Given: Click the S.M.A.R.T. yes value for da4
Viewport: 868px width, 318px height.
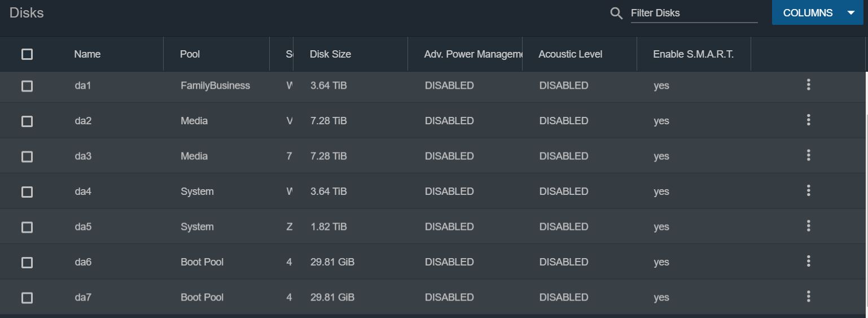Looking at the screenshot, I should pos(661,192).
